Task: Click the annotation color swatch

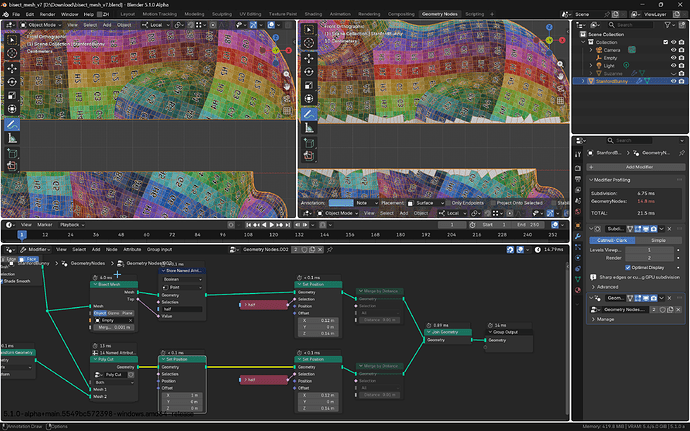Action: (x=341, y=203)
